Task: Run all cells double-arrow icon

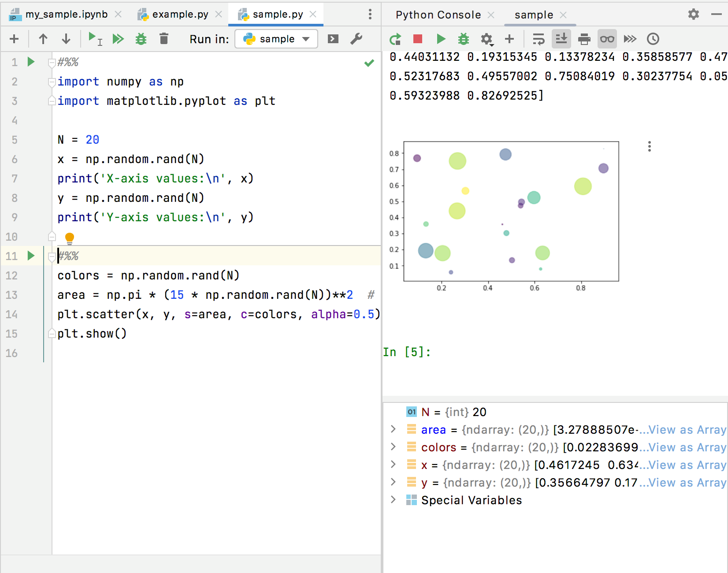Action: pos(118,39)
